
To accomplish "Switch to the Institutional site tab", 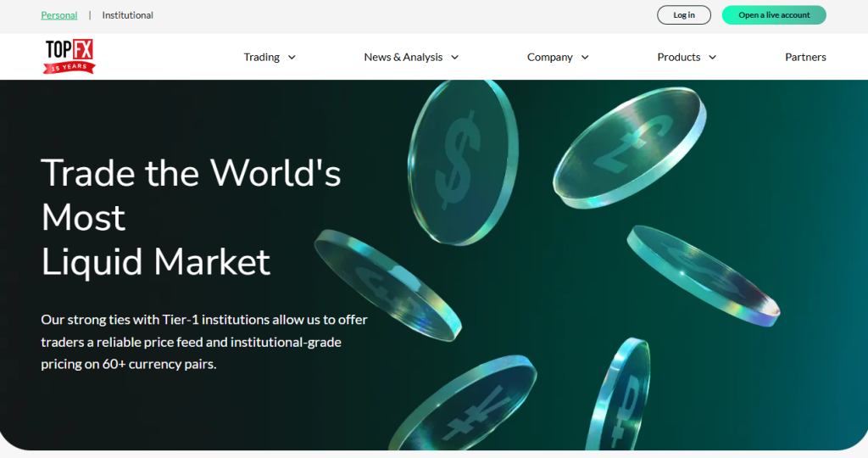I will 128,15.
